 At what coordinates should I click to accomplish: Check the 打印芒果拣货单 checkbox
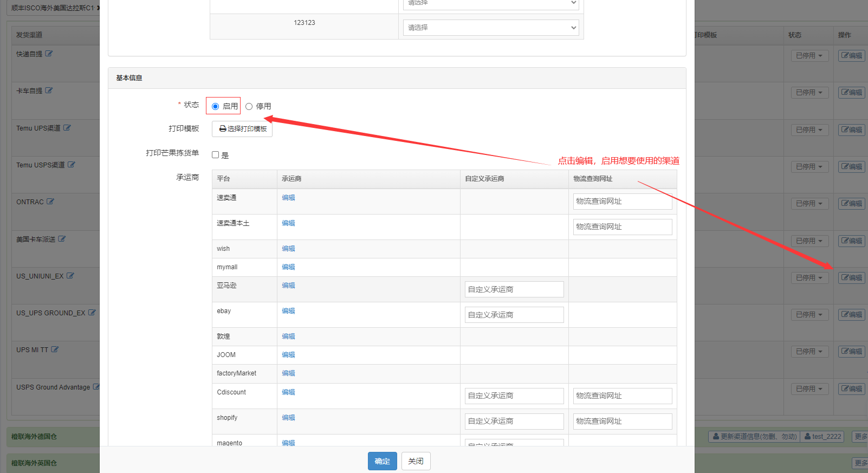pyautogui.click(x=216, y=155)
